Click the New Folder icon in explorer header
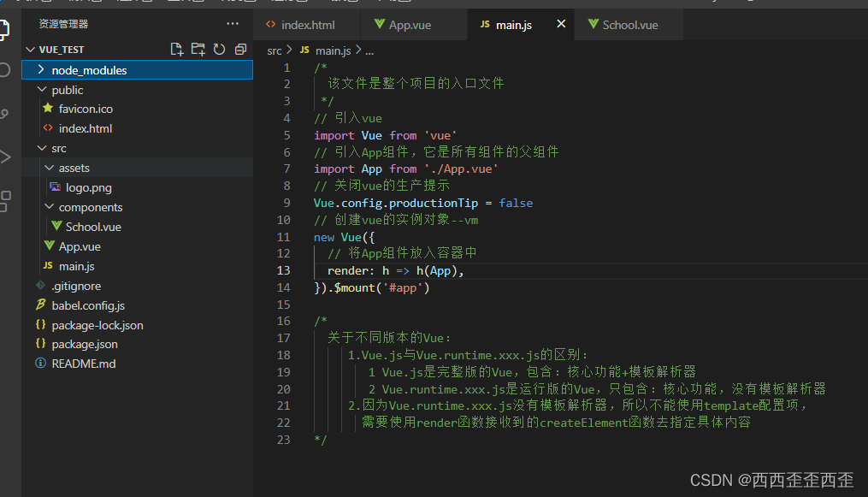 tap(198, 50)
